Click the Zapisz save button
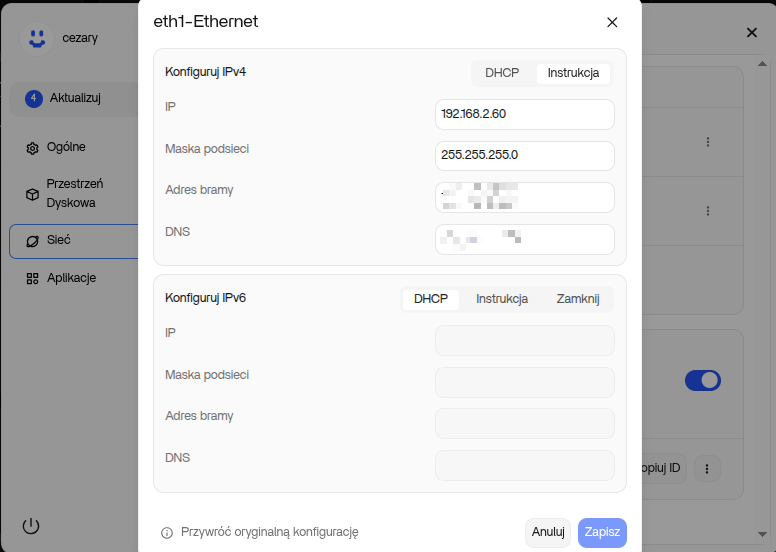The image size is (776, 552). click(602, 533)
